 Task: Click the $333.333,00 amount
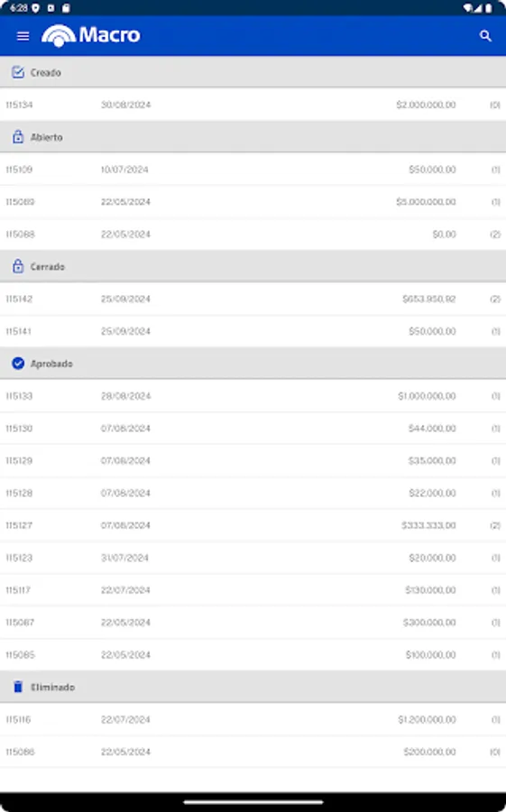coord(428,525)
